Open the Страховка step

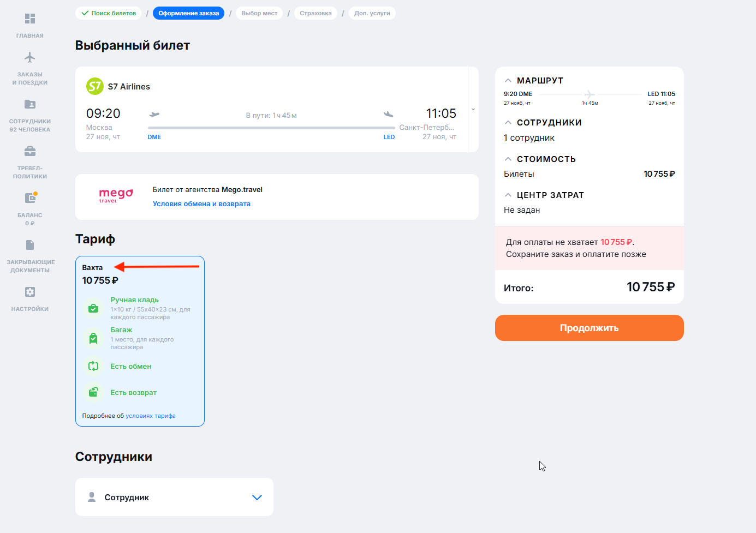pyautogui.click(x=316, y=13)
